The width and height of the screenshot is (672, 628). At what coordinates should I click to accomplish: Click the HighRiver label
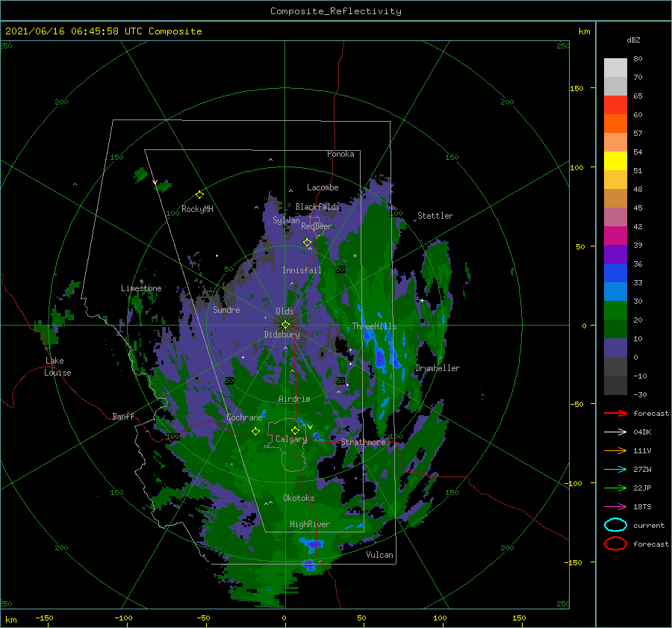pos(310,524)
